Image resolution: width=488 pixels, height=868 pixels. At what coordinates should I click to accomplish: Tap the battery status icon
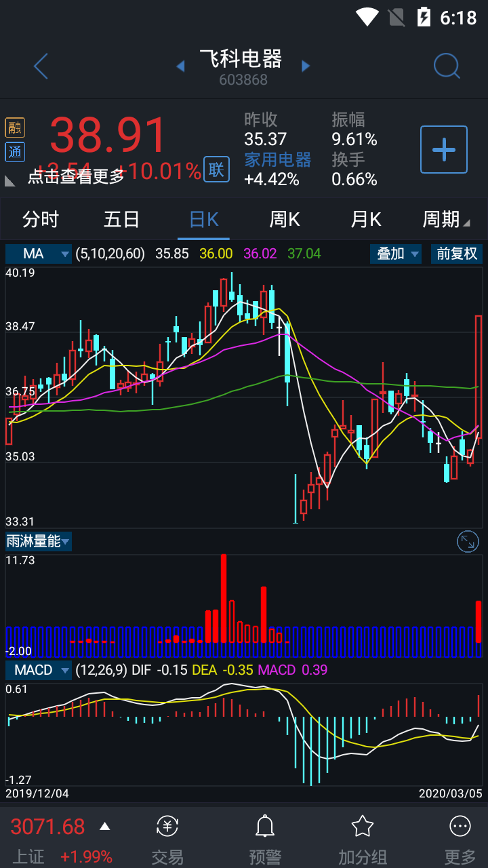point(424,16)
